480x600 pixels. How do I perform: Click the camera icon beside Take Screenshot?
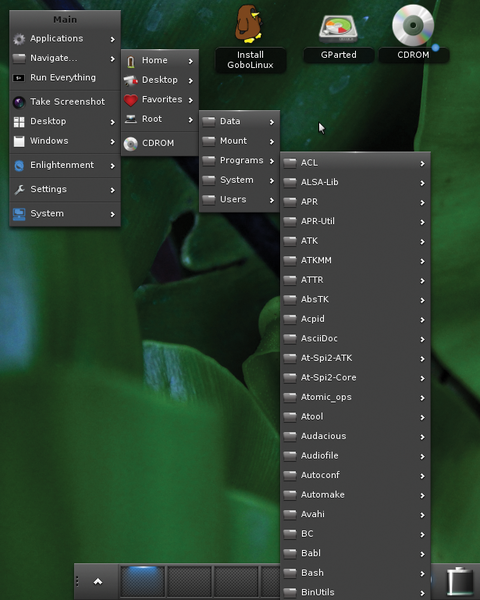coord(19,102)
